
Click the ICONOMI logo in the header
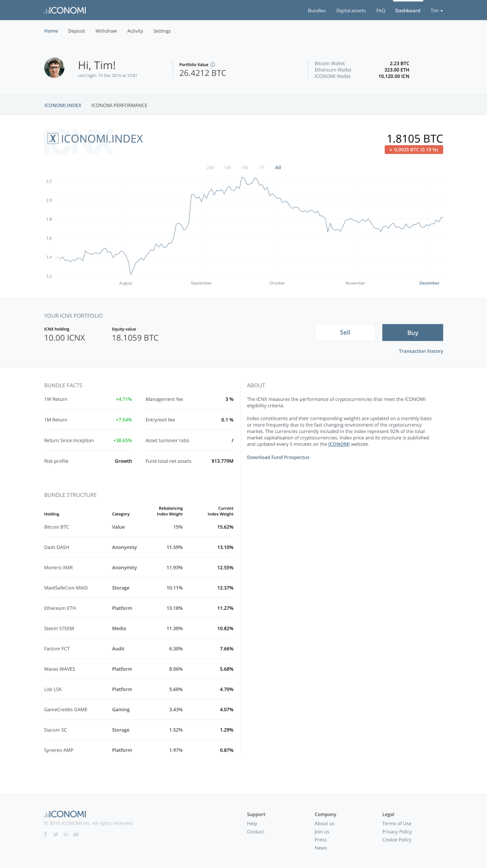[x=65, y=10]
